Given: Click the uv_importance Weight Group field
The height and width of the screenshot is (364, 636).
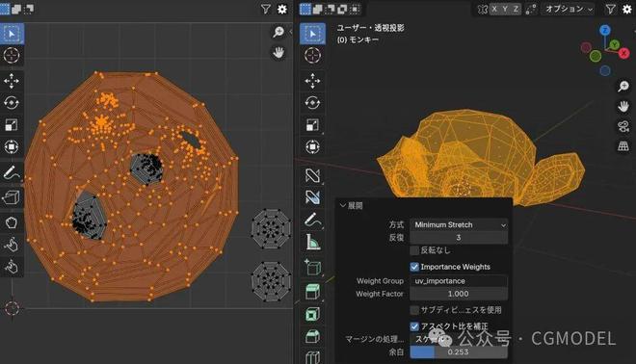Looking at the screenshot, I should [x=459, y=281].
